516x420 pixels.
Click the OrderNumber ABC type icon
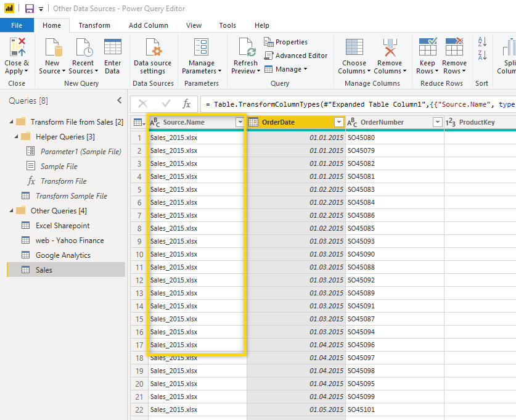click(352, 123)
